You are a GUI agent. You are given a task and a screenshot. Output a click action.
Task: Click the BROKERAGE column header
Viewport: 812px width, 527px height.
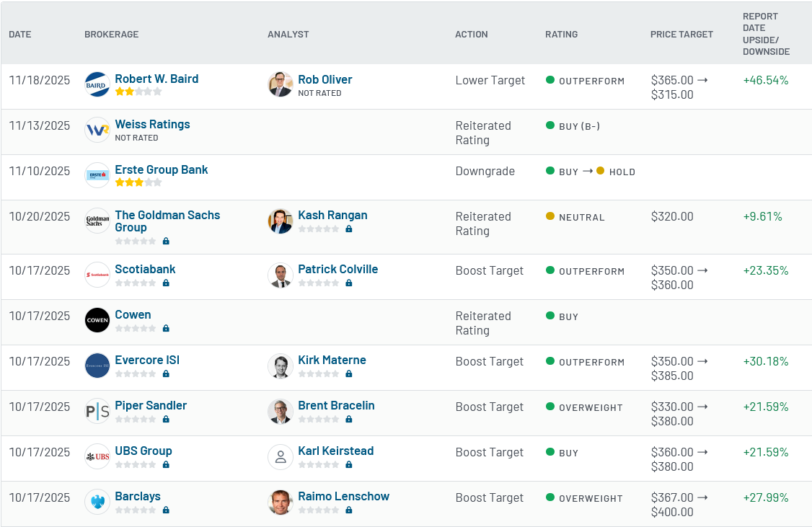(111, 34)
